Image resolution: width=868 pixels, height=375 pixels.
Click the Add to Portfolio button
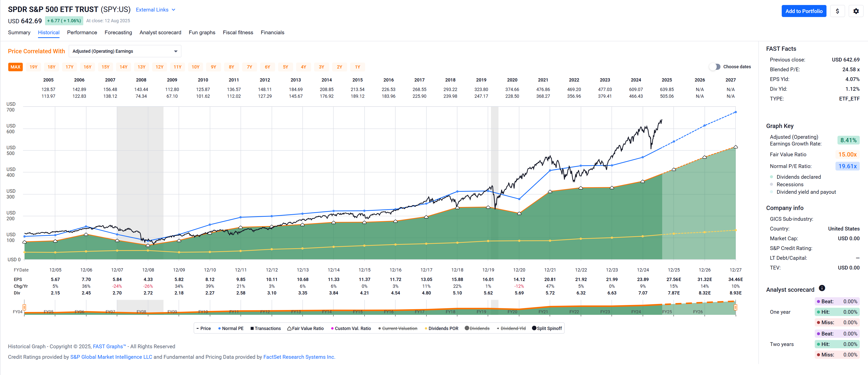pos(804,11)
